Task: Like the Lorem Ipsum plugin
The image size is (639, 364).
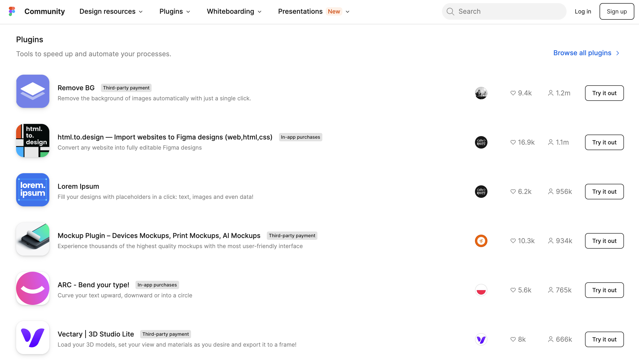Action: tap(513, 192)
